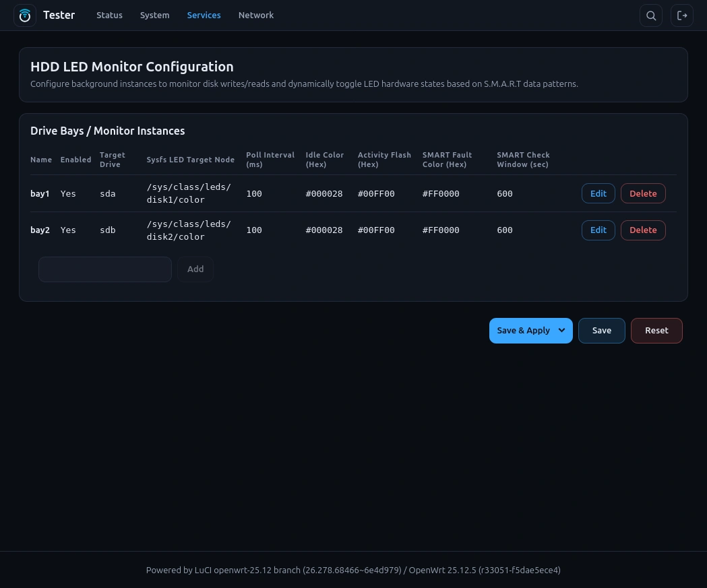Click the Tester router logo icon

point(25,15)
